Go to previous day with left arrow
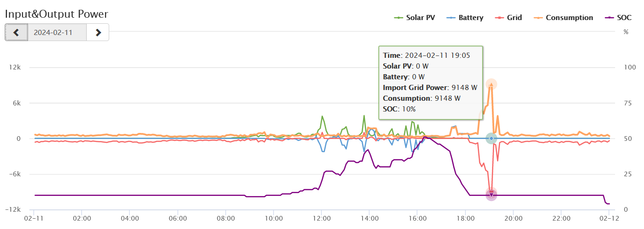Viewport: 644px width, 229px height. click(x=16, y=33)
